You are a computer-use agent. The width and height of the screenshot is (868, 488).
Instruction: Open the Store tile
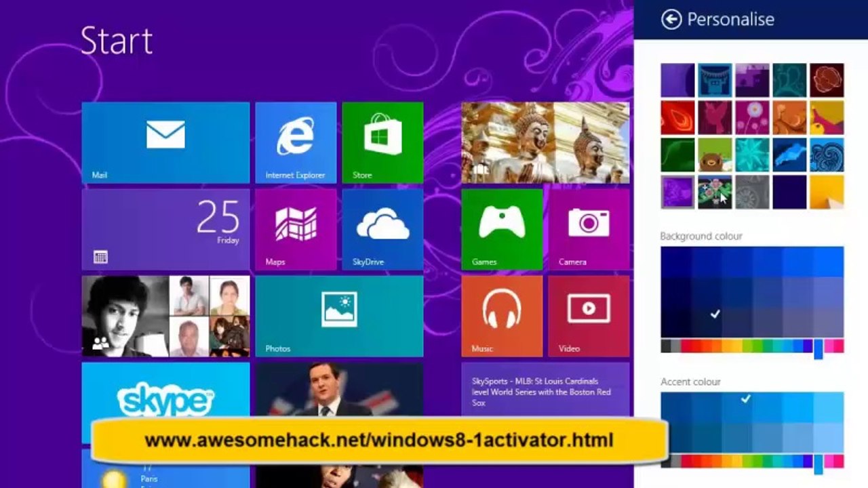382,142
